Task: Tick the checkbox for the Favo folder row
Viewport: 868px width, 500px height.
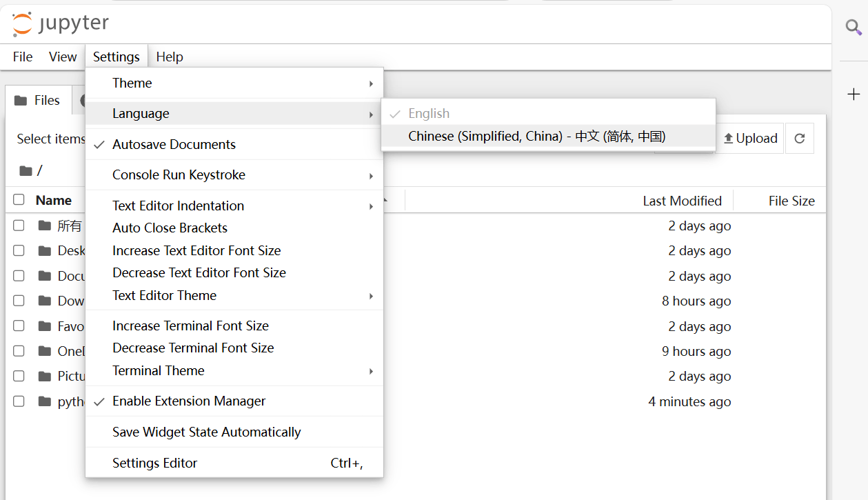Action: [x=19, y=326]
